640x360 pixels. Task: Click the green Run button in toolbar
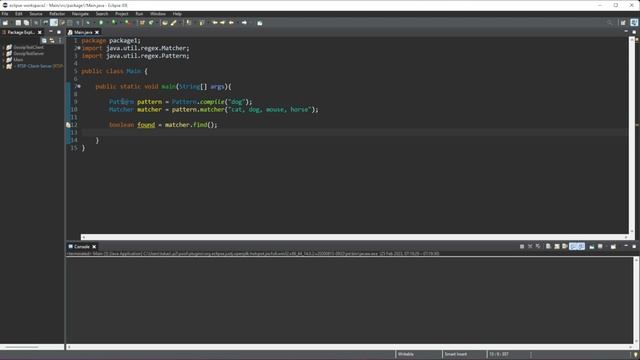(x=101, y=23)
